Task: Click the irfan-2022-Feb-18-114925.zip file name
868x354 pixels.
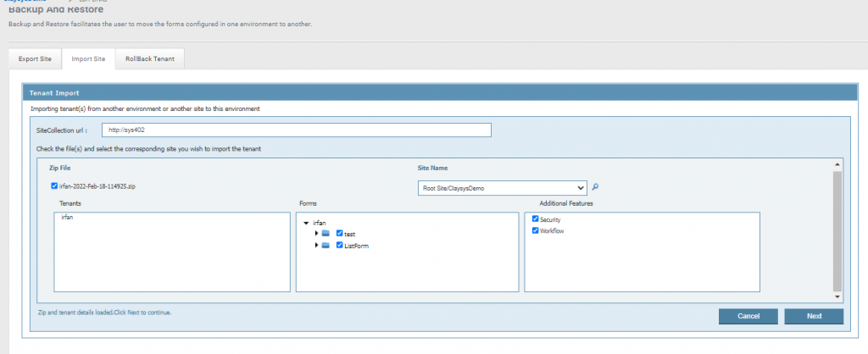Action: [97, 187]
